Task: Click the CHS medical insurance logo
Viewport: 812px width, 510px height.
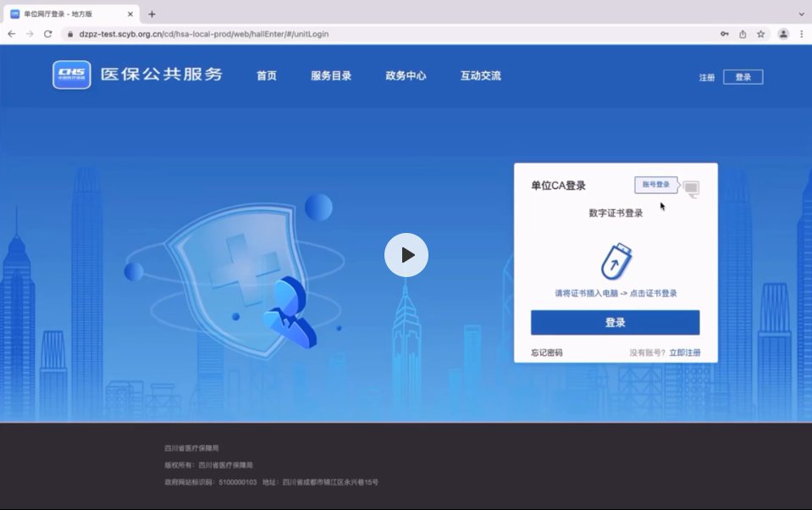Action: 71,75
